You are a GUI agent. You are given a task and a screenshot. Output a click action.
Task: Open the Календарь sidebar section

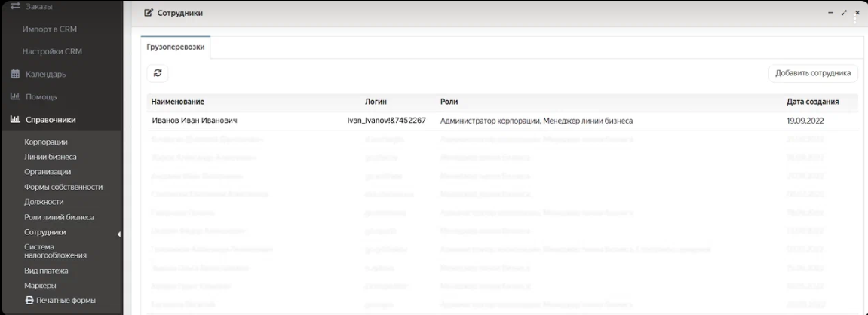coord(45,75)
